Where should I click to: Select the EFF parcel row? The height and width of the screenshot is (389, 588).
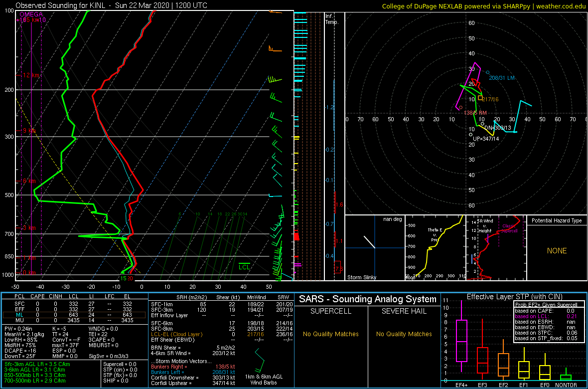(74, 309)
